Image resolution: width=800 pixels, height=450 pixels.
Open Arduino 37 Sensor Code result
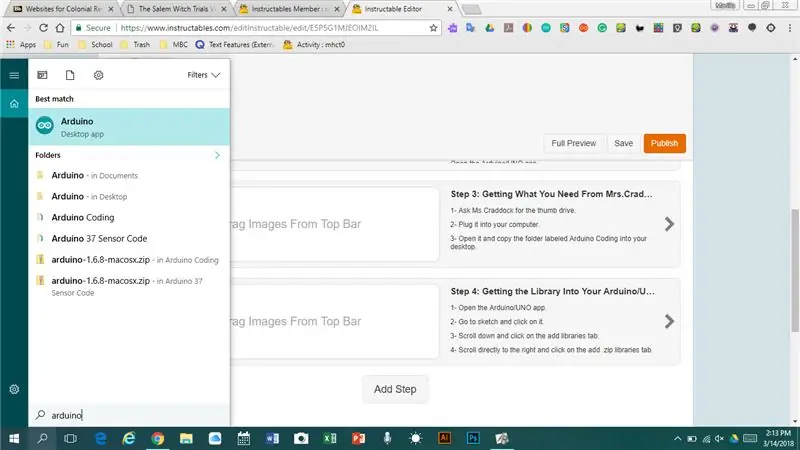coord(129,238)
